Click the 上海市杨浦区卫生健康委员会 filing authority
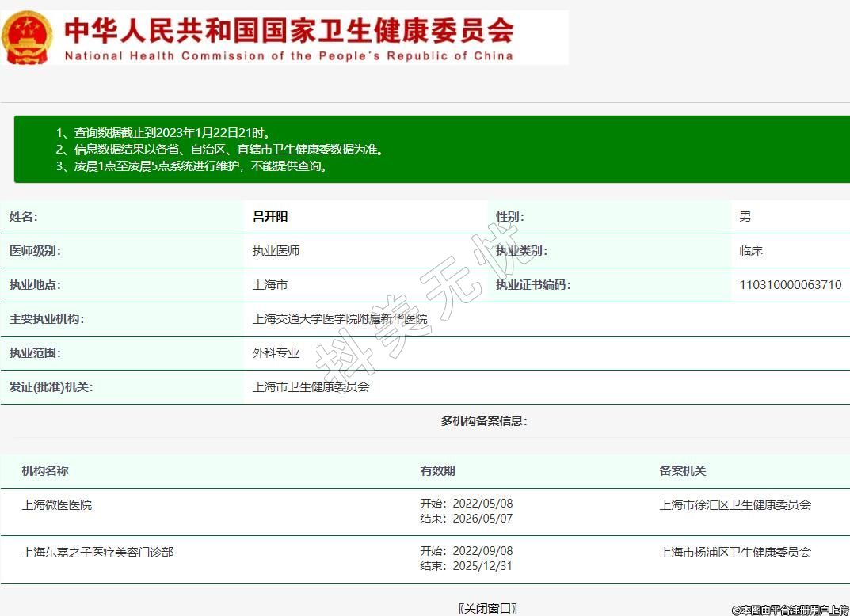 point(735,552)
